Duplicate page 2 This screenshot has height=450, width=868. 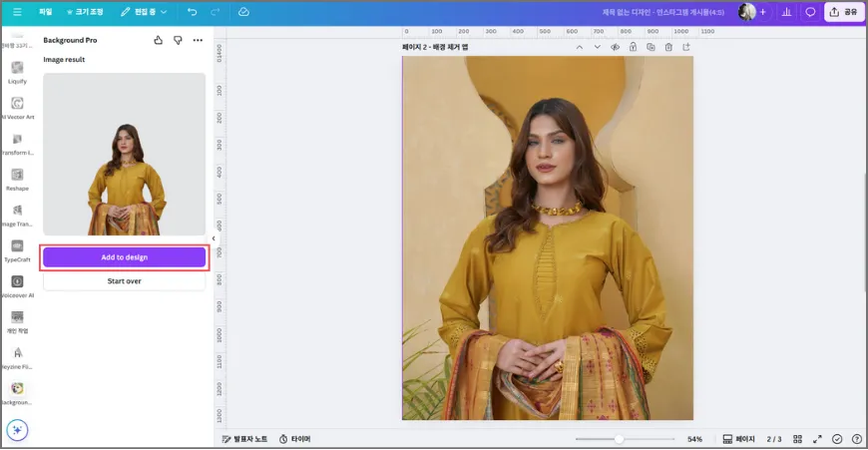(x=651, y=47)
